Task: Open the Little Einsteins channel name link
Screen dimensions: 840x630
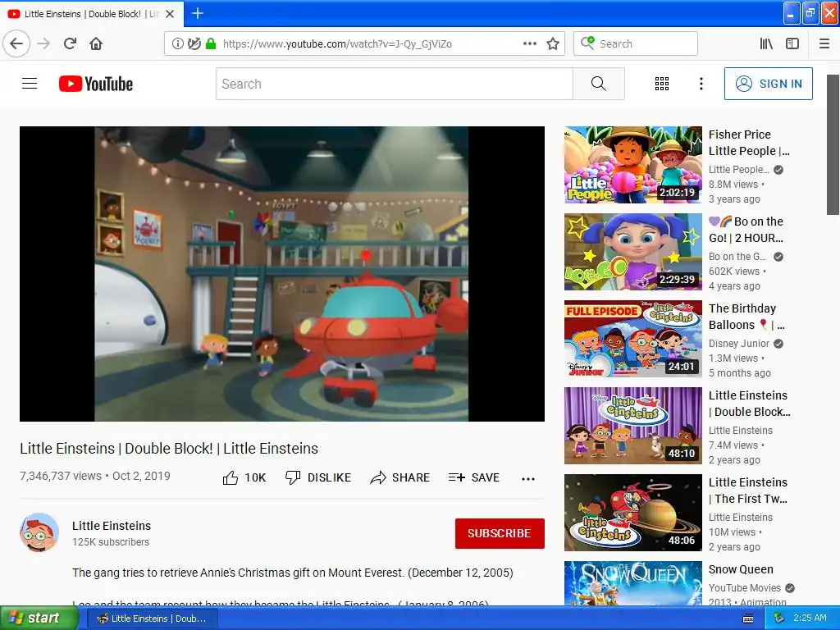Action: [x=112, y=526]
